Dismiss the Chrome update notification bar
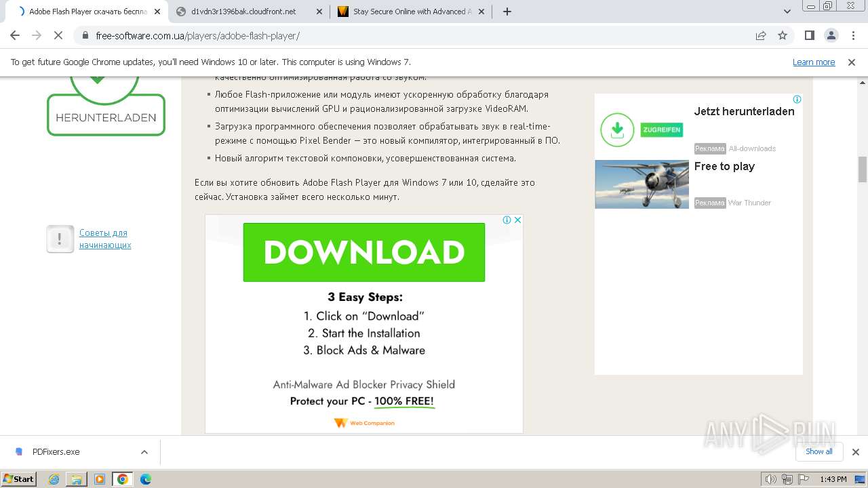 [x=852, y=62]
